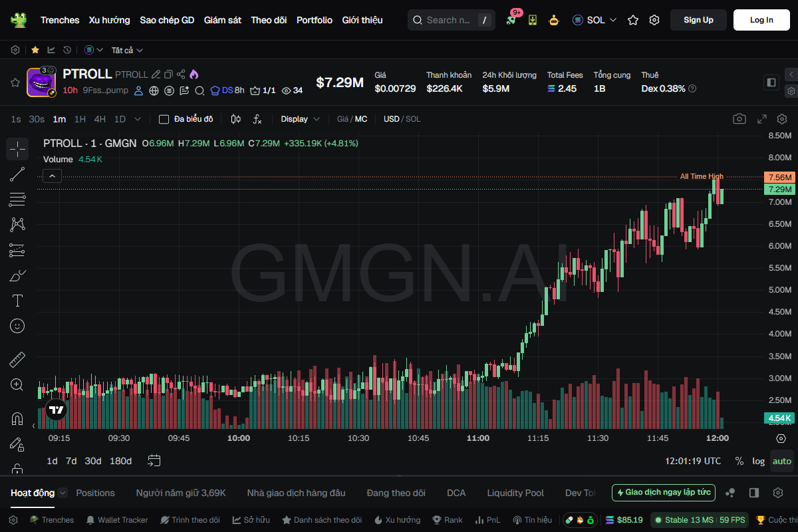Open chart settings gear in toolbar
Screen dimensions: 798x532
tap(782, 119)
